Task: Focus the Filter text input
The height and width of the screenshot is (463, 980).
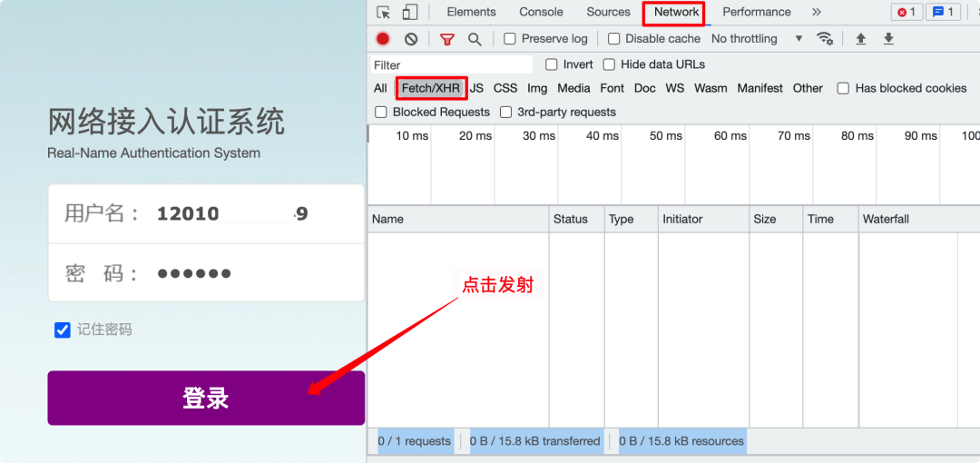Action: click(451, 65)
